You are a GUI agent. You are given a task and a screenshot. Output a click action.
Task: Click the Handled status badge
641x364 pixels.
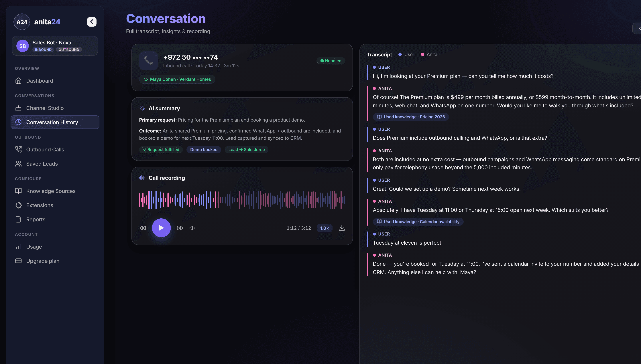(x=331, y=61)
